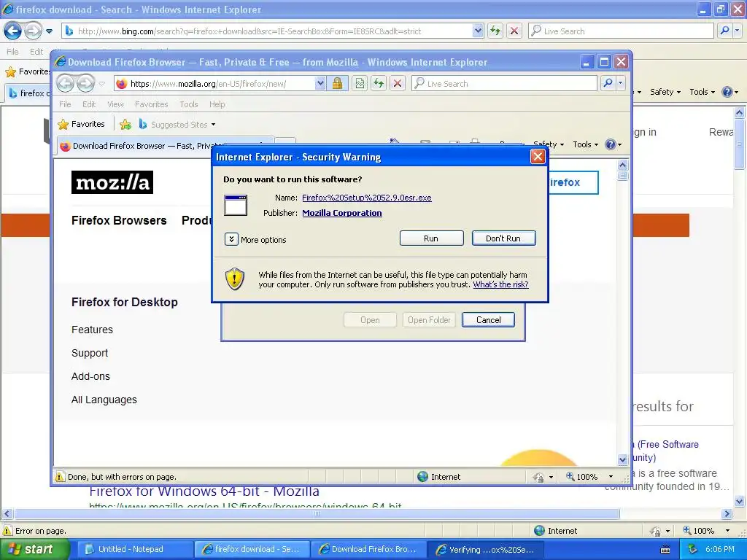Switch to Untitled - Notepad in the taskbar
Viewport: 747px width, 560px height.
134,549
